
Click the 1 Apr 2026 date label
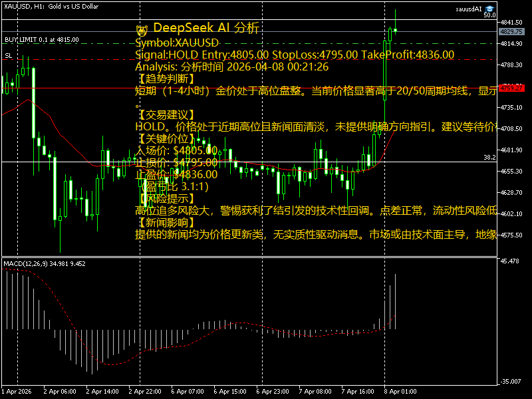pyautogui.click(x=17, y=392)
